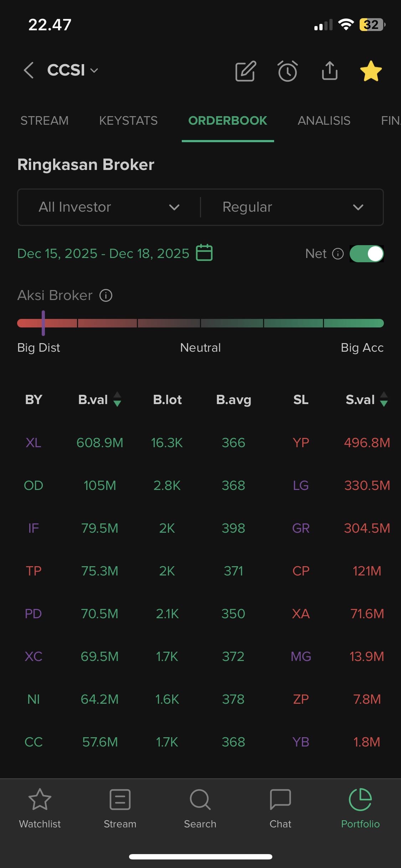The height and width of the screenshot is (868, 401).
Task: Sort by S.val column arrows
Action: coord(384,399)
